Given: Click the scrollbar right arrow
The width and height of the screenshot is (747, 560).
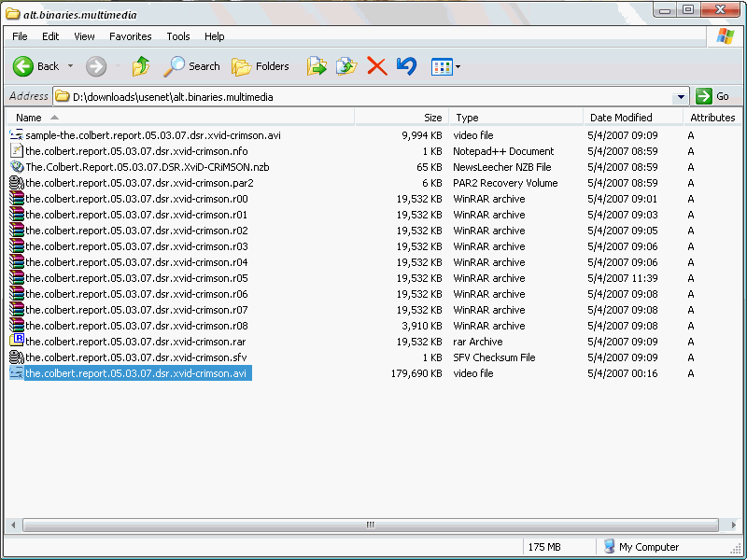Looking at the screenshot, I should click(734, 525).
